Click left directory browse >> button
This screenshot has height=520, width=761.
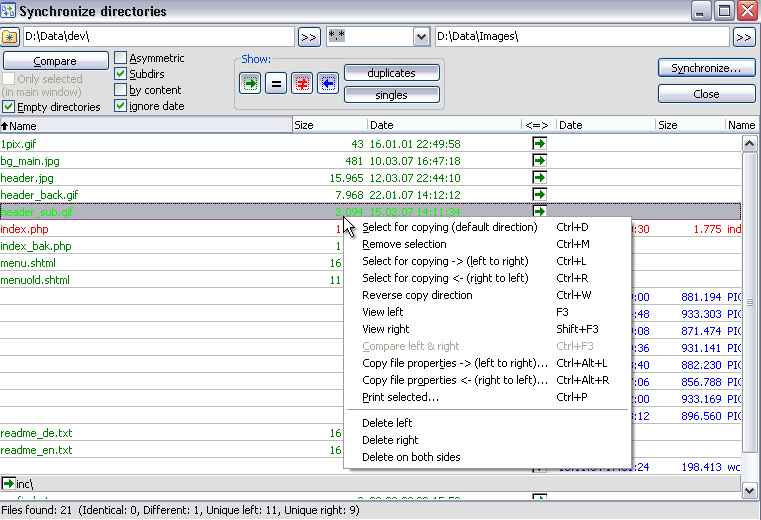pos(309,37)
